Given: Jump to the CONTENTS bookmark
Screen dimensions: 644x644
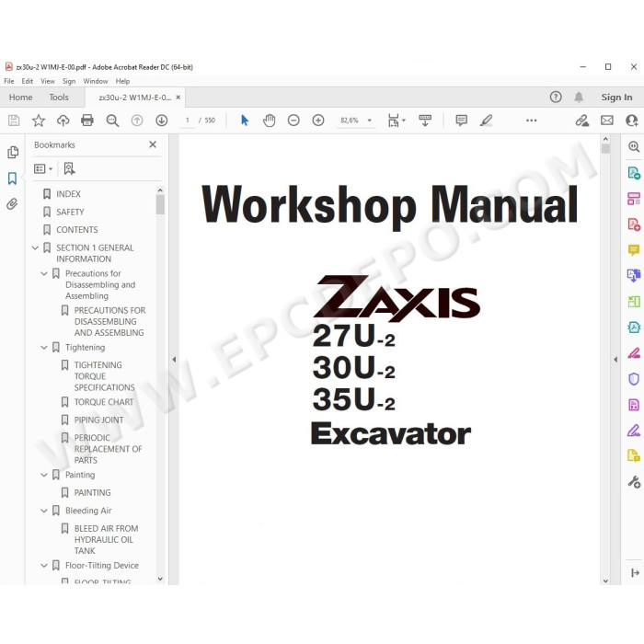Looking at the screenshot, I should point(76,230).
